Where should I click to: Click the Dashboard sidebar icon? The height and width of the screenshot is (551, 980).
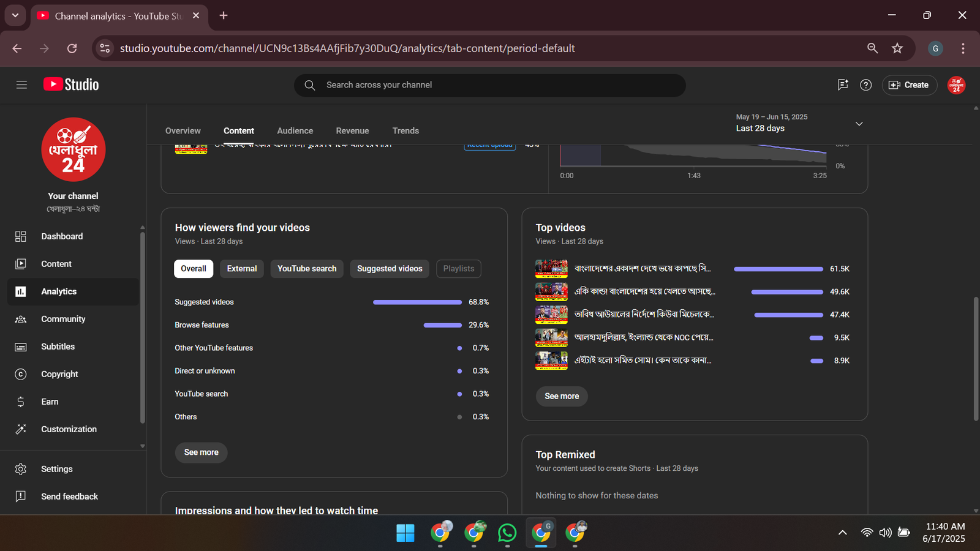click(x=21, y=236)
